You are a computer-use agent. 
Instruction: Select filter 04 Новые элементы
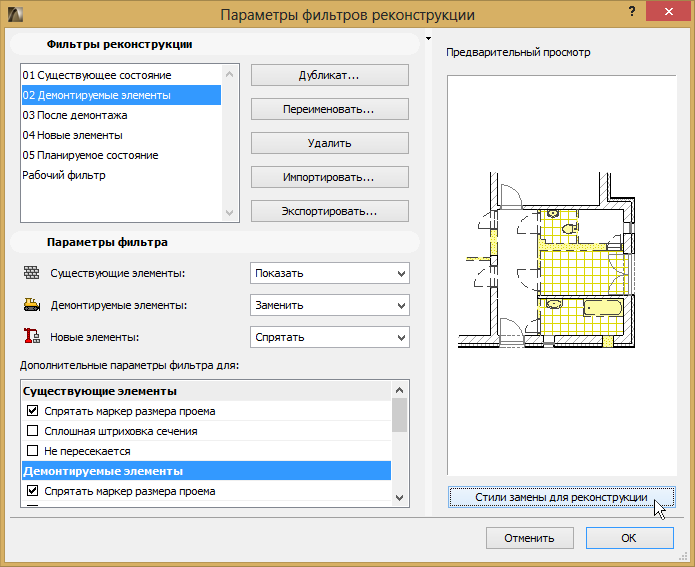tap(121, 135)
